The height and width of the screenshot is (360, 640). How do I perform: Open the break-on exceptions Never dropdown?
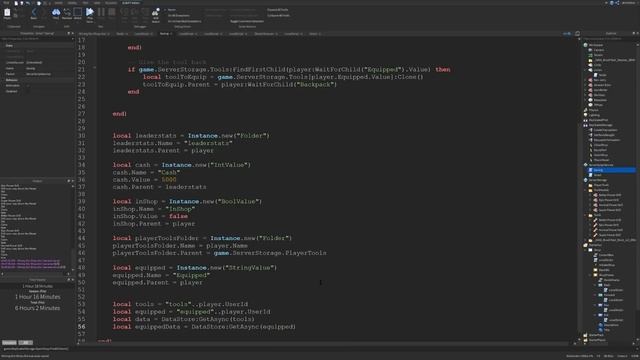tap(171, 10)
